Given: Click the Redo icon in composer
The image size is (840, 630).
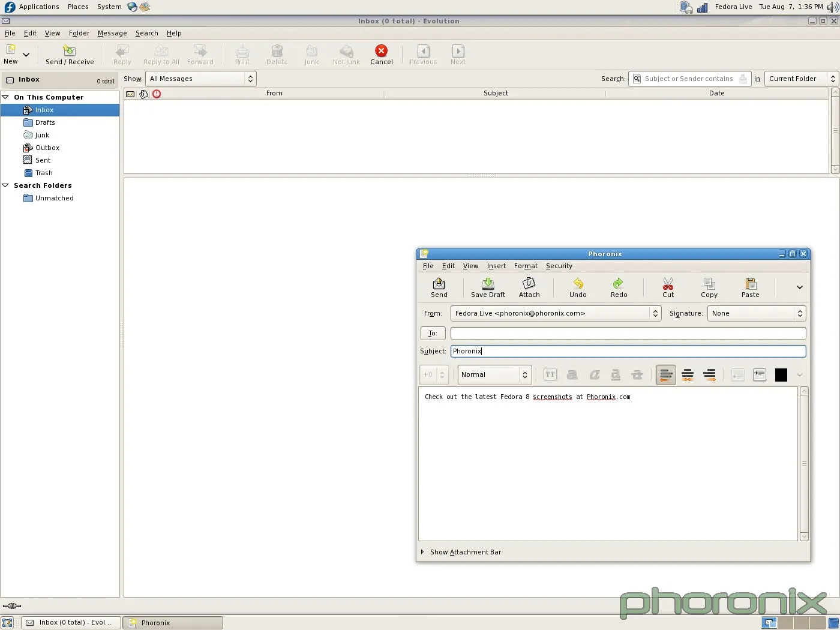Looking at the screenshot, I should pyautogui.click(x=619, y=283).
